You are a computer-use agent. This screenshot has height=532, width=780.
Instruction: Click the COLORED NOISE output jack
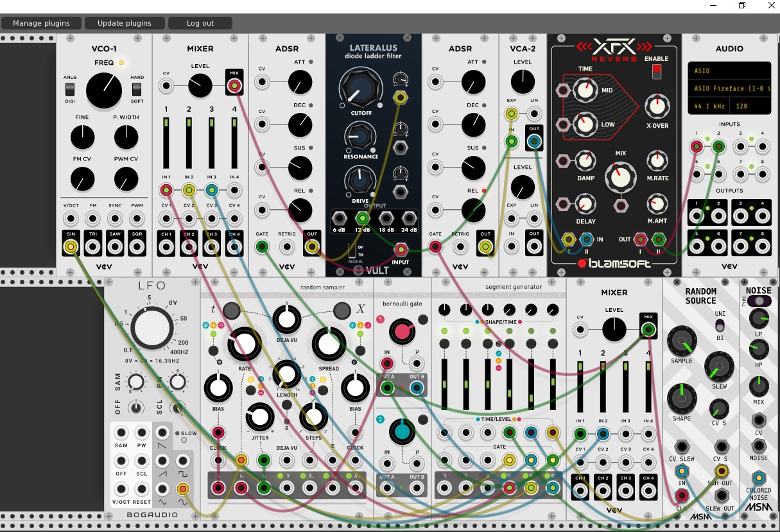coord(759,477)
